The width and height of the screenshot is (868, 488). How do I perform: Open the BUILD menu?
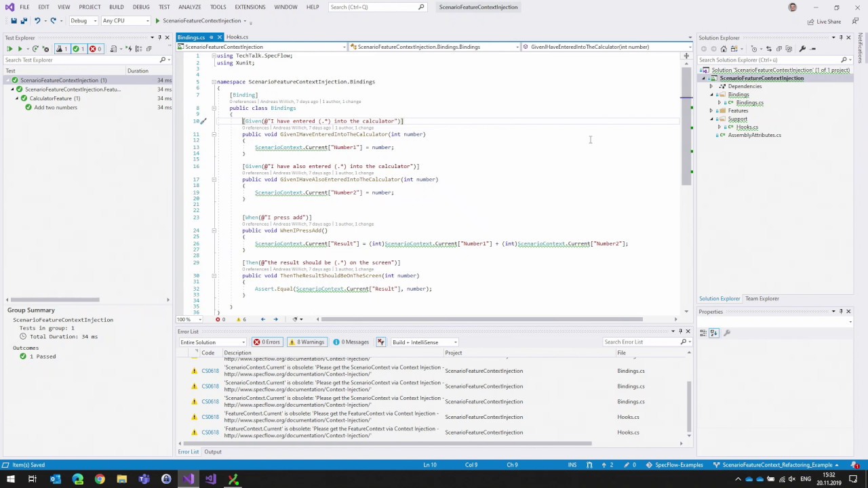point(116,7)
